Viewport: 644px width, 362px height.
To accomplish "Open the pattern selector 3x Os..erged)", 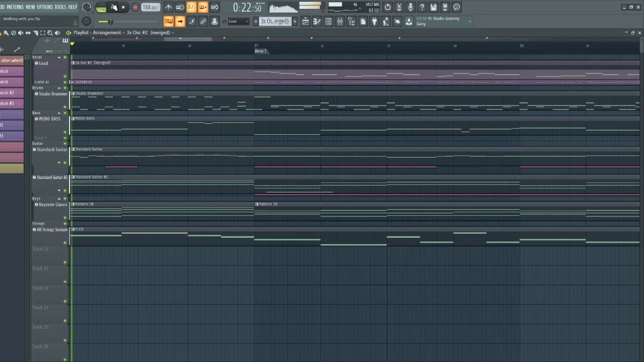I will point(275,21).
